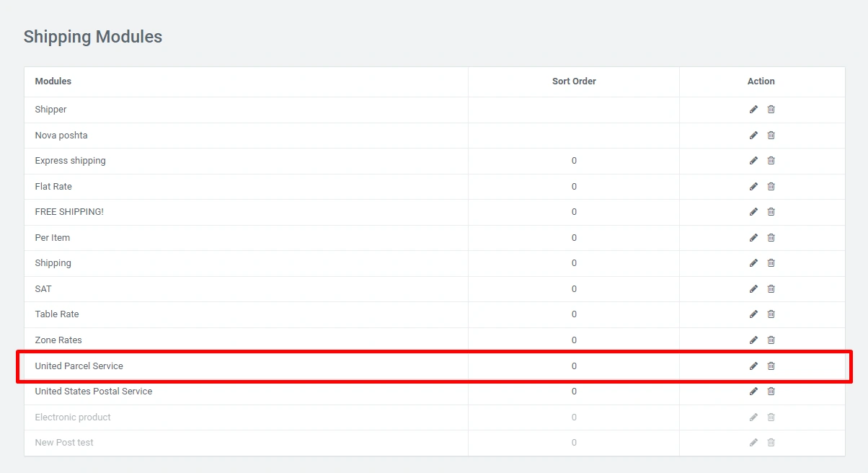Delete the New Post test module
This screenshot has width=868, height=473.
[x=771, y=443]
